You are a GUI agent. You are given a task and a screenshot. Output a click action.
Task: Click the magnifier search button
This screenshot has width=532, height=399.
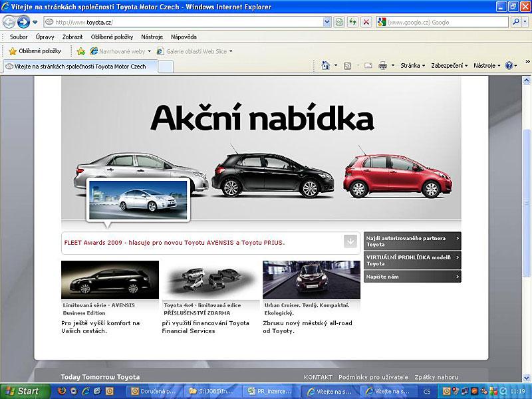tap(516, 23)
